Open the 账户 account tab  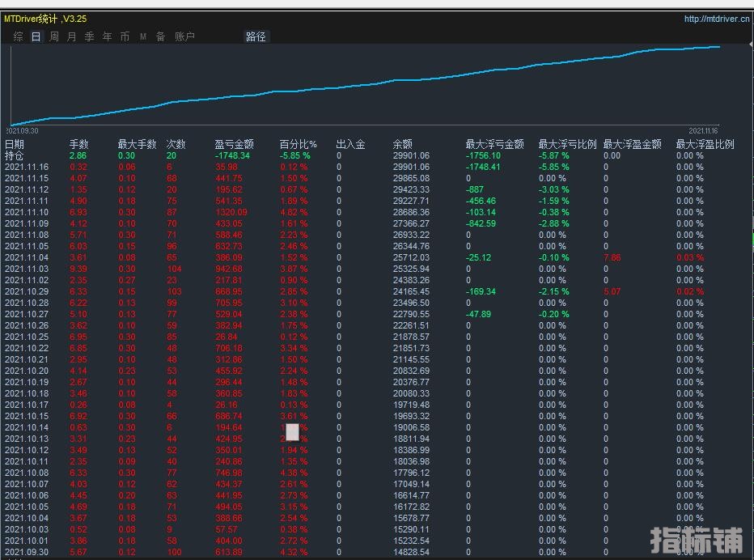(x=184, y=36)
